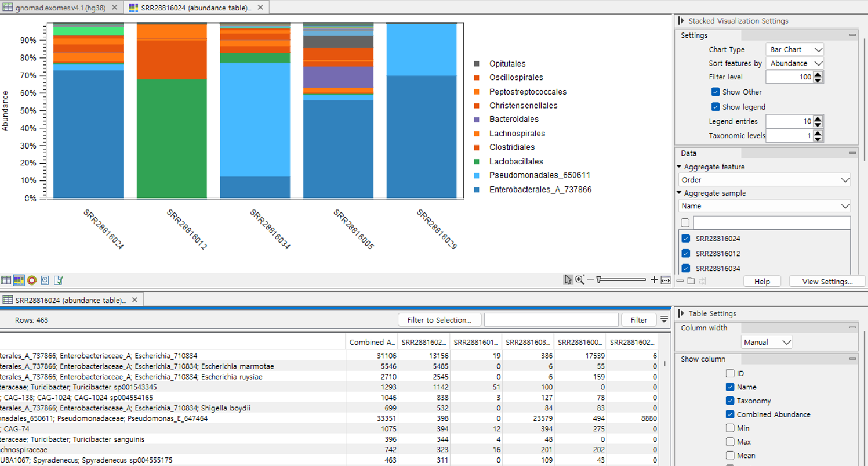Click the Pseudomonadales_650611 legend label
The height and width of the screenshot is (466, 868).
pyautogui.click(x=539, y=175)
